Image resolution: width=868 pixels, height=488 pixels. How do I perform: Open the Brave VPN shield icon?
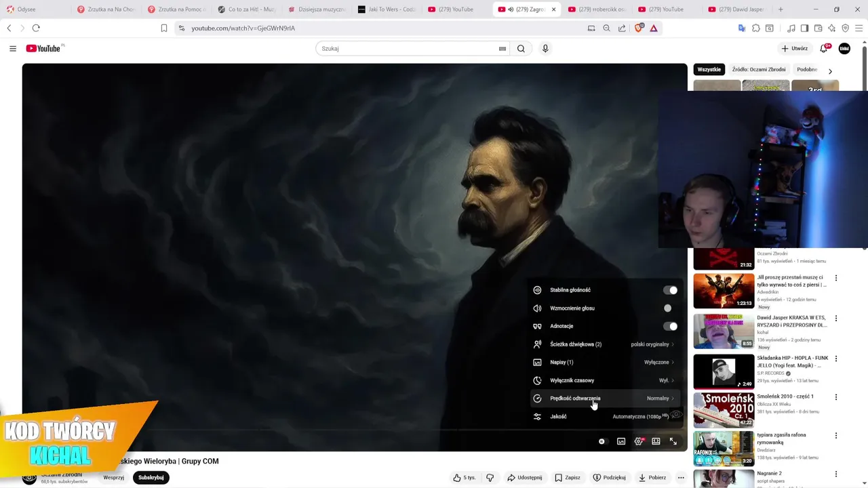pos(845,28)
